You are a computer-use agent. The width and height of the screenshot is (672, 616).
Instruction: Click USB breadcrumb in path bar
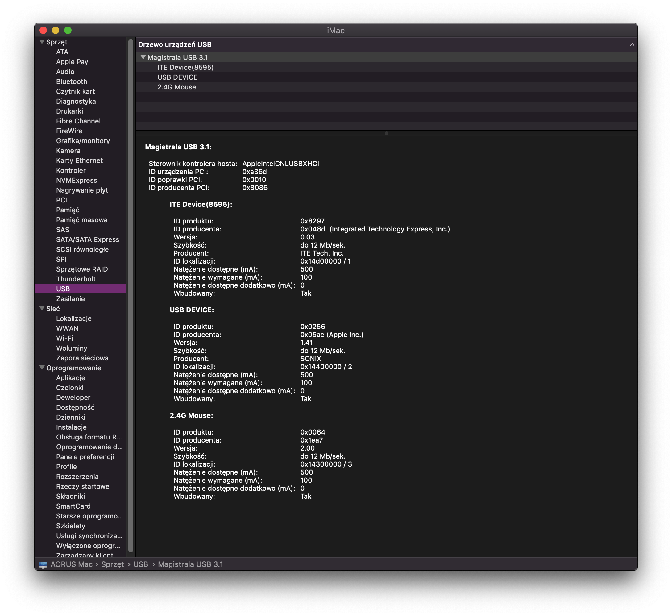(140, 564)
